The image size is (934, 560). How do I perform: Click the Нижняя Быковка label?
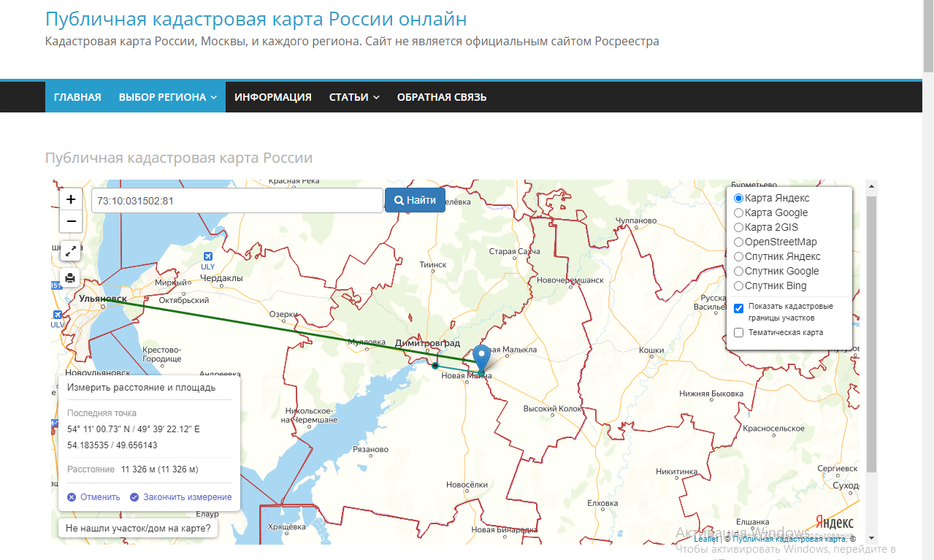pyautogui.click(x=711, y=394)
